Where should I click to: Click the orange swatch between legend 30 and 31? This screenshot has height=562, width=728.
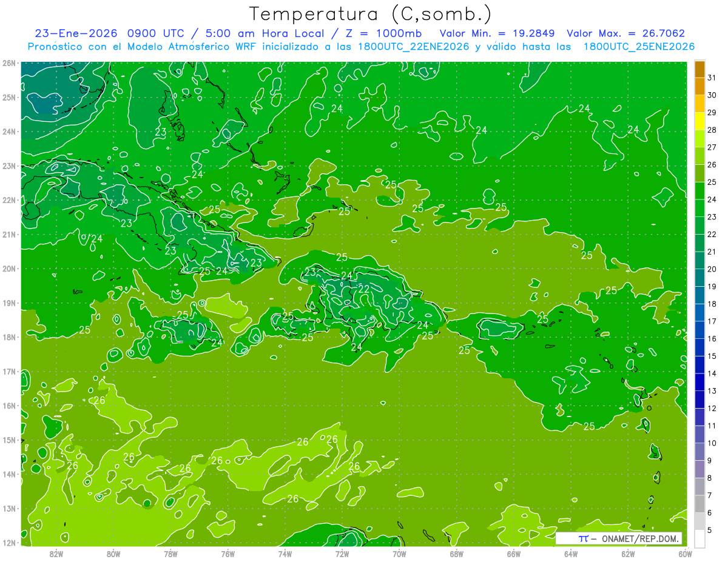coord(699,85)
